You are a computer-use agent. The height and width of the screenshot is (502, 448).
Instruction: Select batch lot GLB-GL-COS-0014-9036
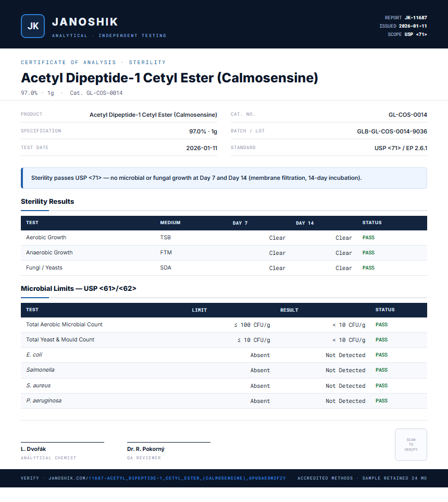(x=392, y=131)
